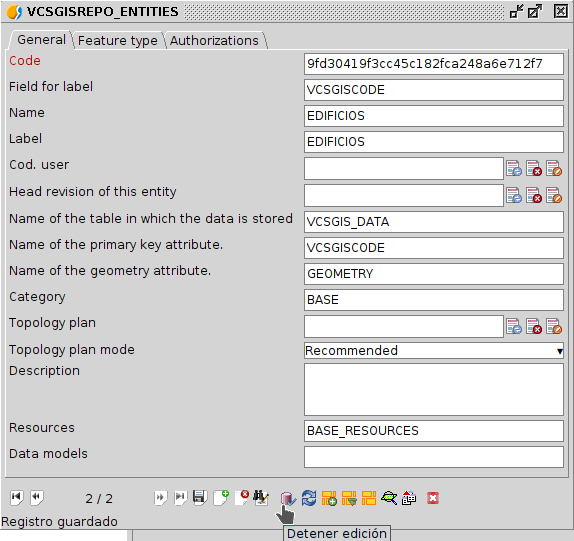Click the Name field containing EDIFICIOS
This screenshot has height=541, width=574.
click(434, 116)
